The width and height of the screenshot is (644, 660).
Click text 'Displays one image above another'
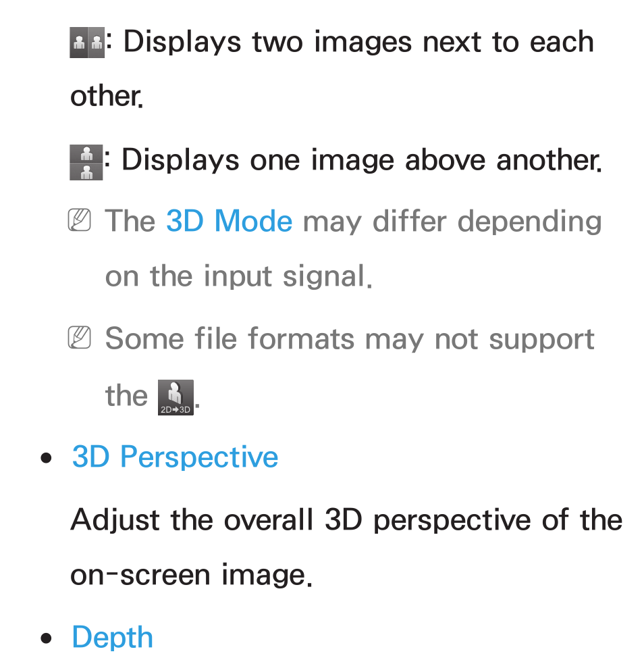pos(362,160)
